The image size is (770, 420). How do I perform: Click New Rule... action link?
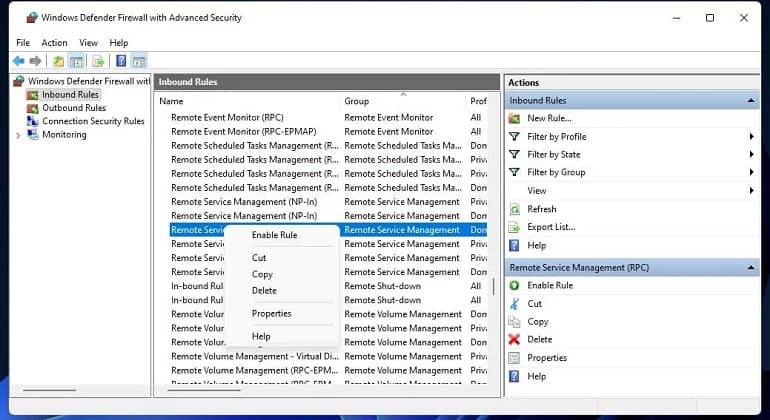(549, 118)
